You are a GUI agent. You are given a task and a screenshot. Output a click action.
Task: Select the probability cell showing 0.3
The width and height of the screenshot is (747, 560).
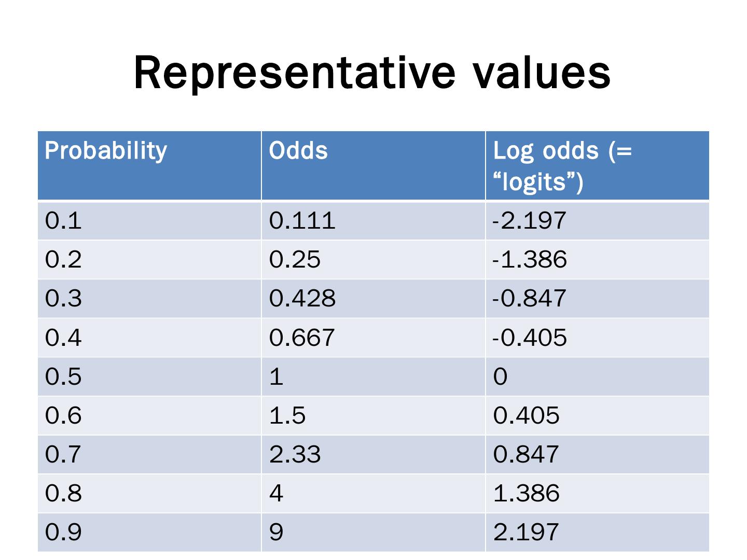coord(149,299)
